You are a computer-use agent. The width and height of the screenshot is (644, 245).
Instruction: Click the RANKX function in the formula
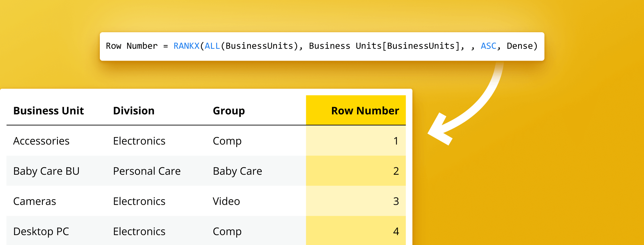tap(186, 46)
